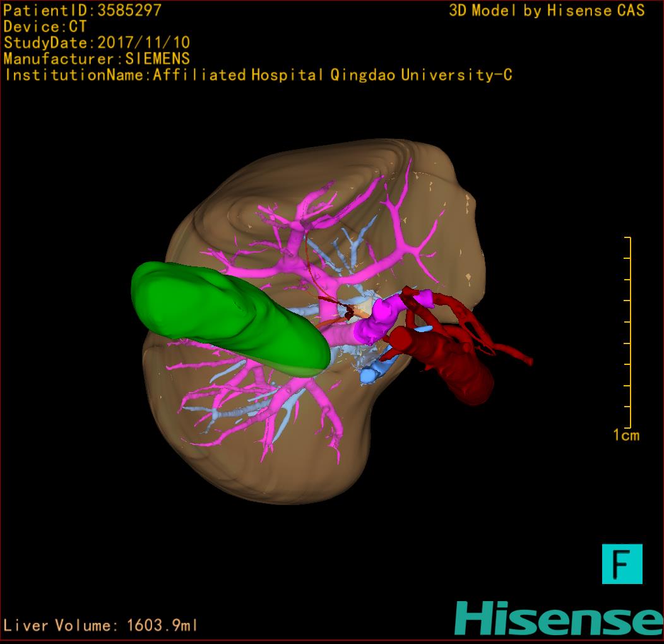The height and width of the screenshot is (644, 664).
Task: Click the Device:CT label
Action: tap(45, 27)
